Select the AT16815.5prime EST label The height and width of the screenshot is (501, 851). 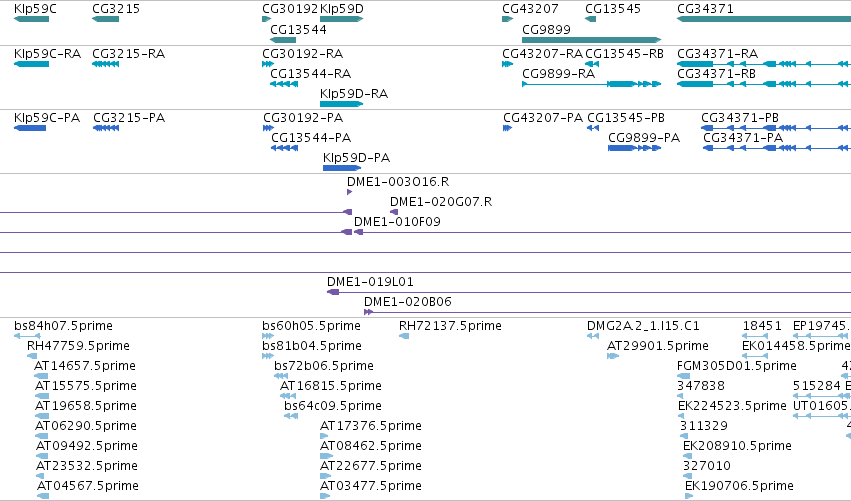(331, 386)
